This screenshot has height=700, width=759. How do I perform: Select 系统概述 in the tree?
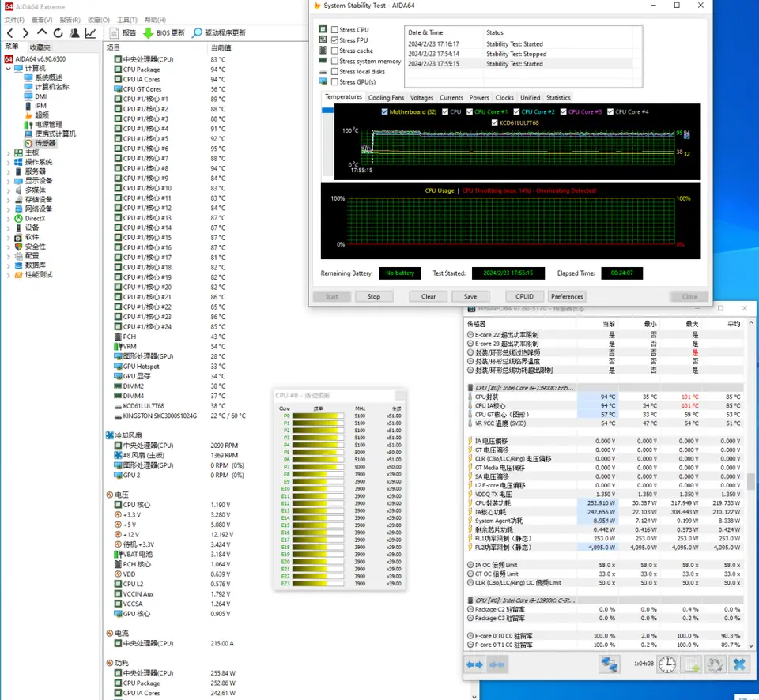click(48, 77)
